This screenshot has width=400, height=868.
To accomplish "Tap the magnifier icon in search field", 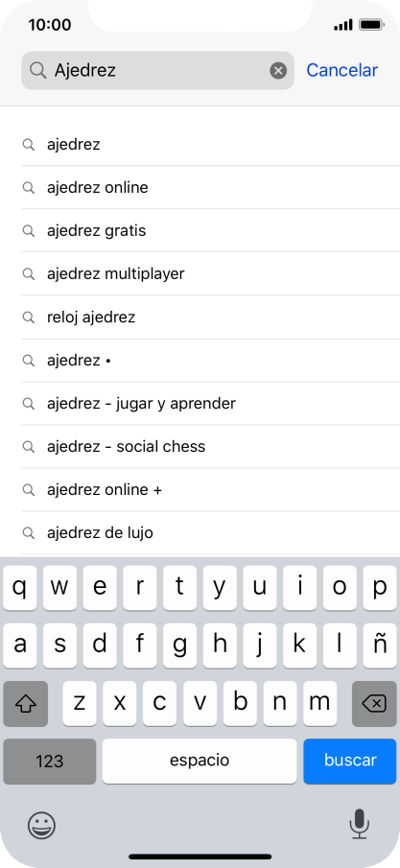I will [37, 70].
